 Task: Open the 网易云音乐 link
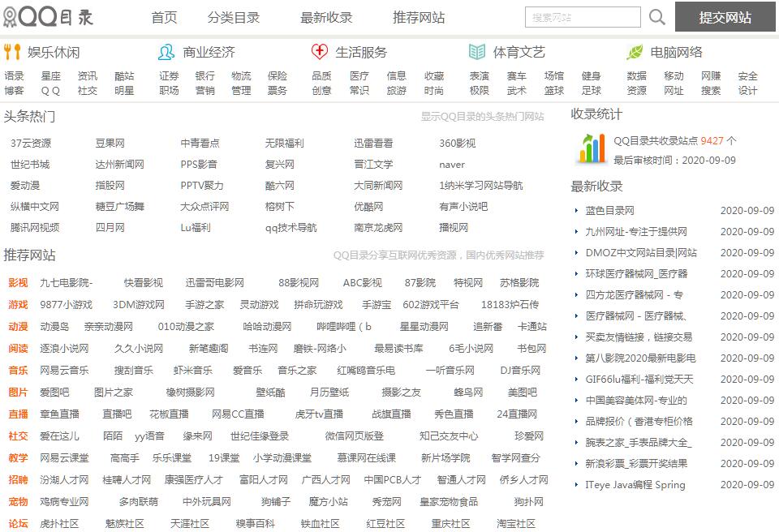(x=64, y=371)
